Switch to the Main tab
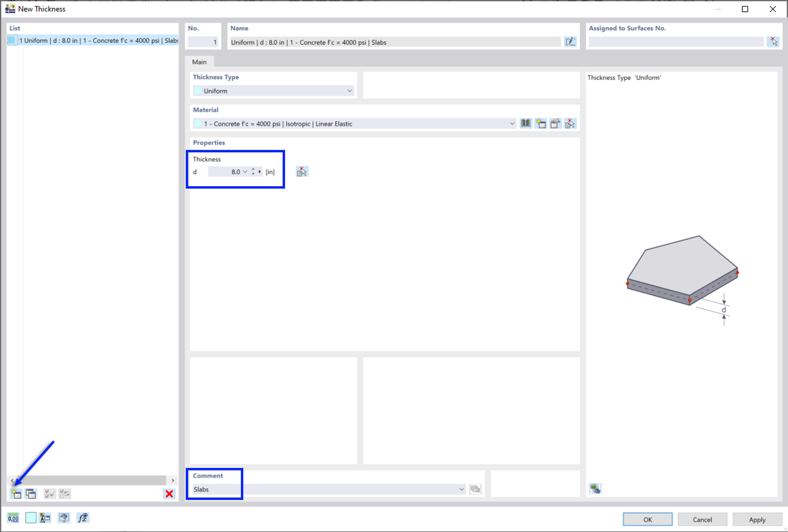 click(x=200, y=62)
